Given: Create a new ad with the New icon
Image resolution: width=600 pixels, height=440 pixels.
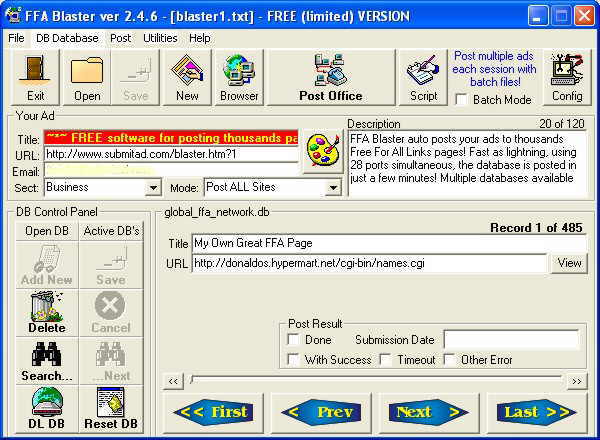Looking at the screenshot, I should click(x=187, y=77).
